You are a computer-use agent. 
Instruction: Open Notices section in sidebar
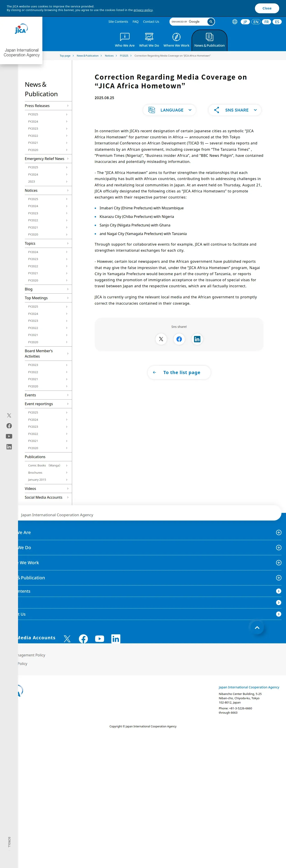[x=48, y=190]
